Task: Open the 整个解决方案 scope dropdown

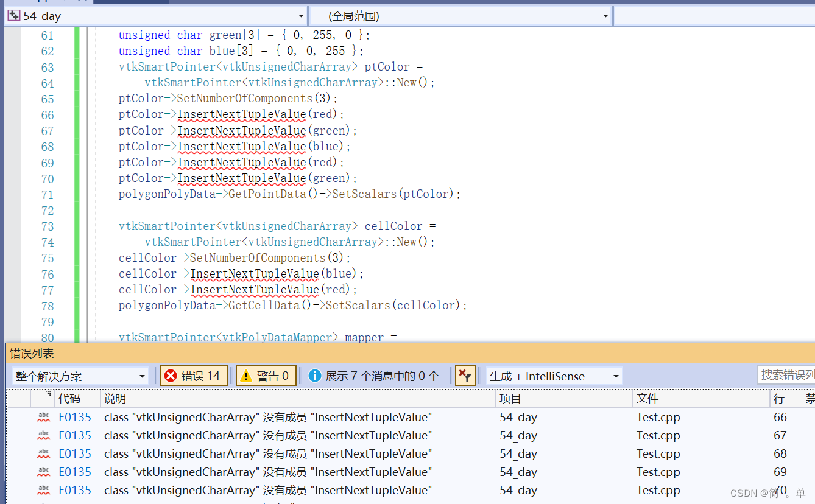Action: click(x=141, y=376)
